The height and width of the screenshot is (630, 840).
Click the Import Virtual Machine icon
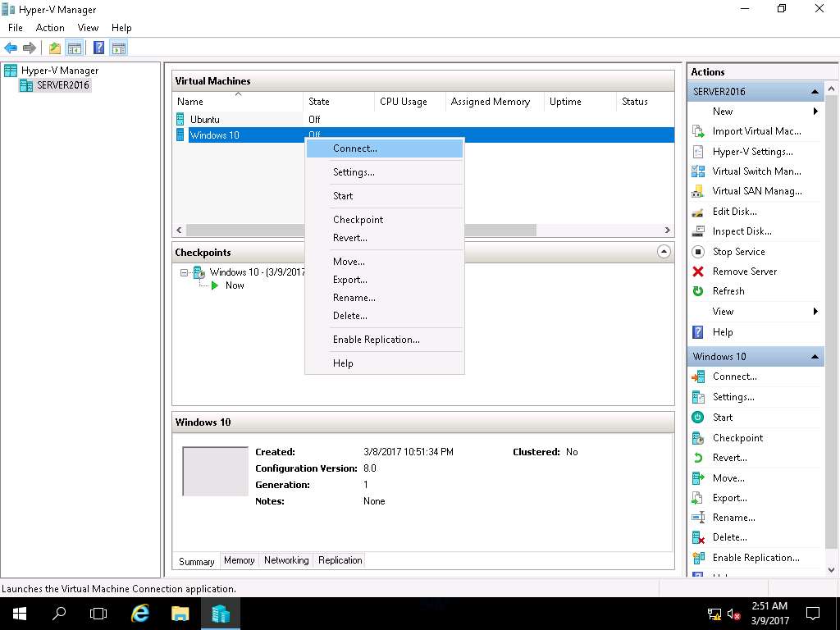pos(698,131)
